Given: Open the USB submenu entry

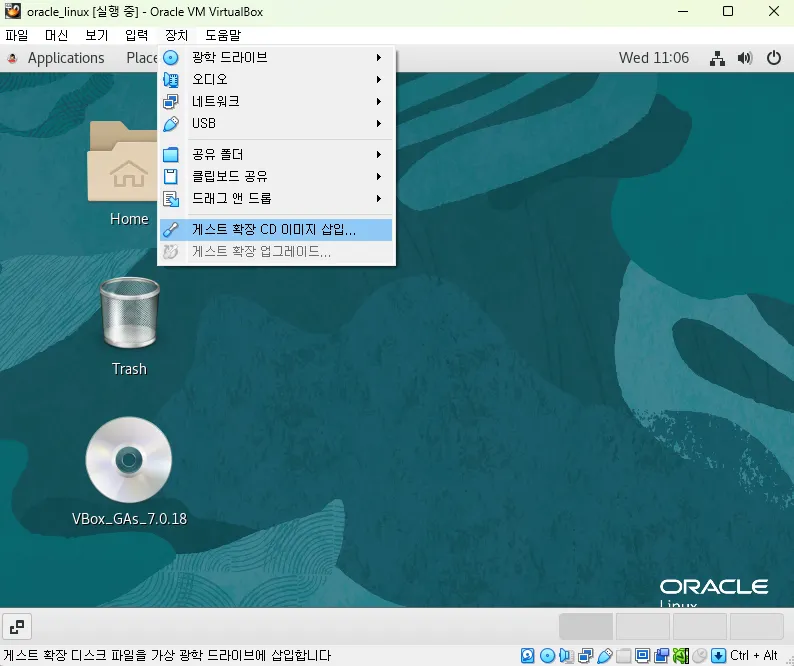Looking at the screenshot, I should 276,123.
